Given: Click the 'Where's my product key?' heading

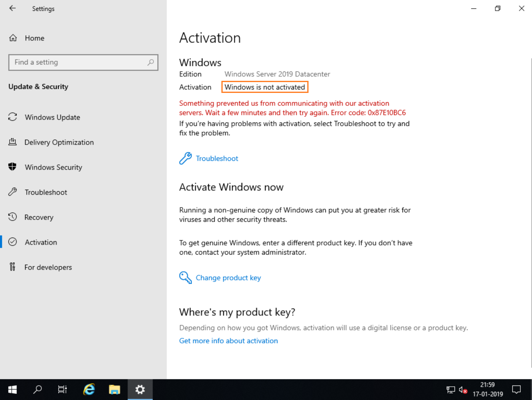Looking at the screenshot, I should coord(237,312).
